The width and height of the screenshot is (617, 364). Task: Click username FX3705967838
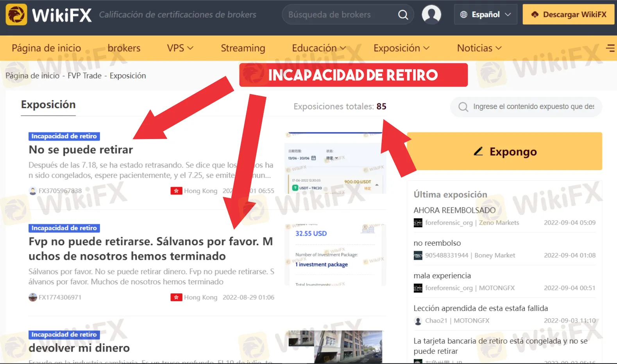[60, 191]
